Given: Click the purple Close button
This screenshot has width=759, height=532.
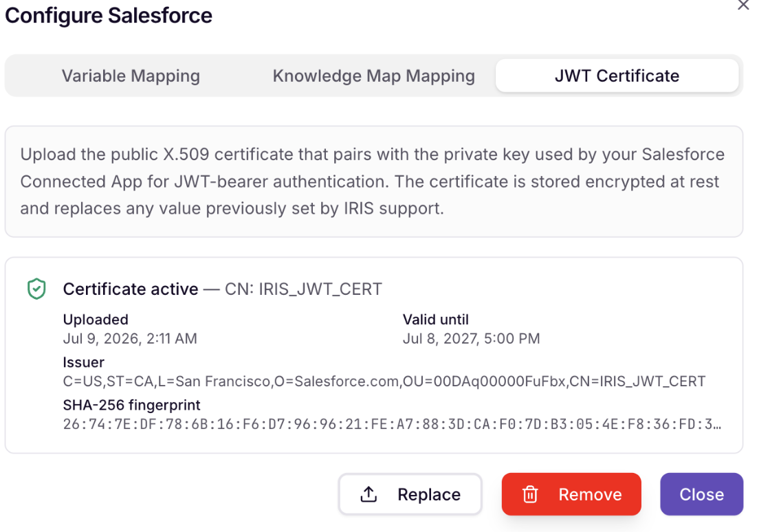Looking at the screenshot, I should tap(701, 494).
